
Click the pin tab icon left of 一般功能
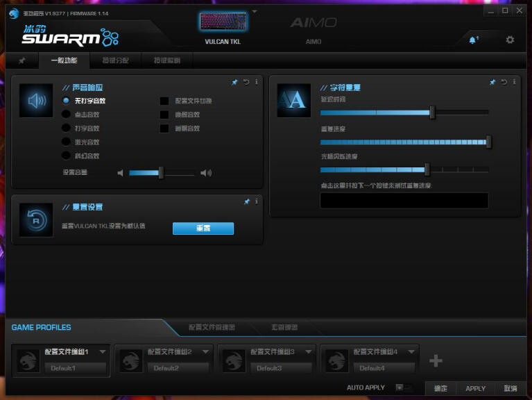(x=22, y=61)
